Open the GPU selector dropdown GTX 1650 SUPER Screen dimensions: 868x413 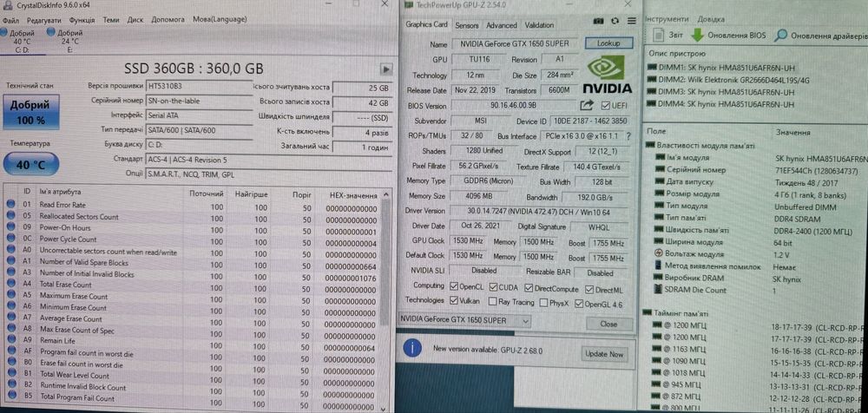point(464,320)
